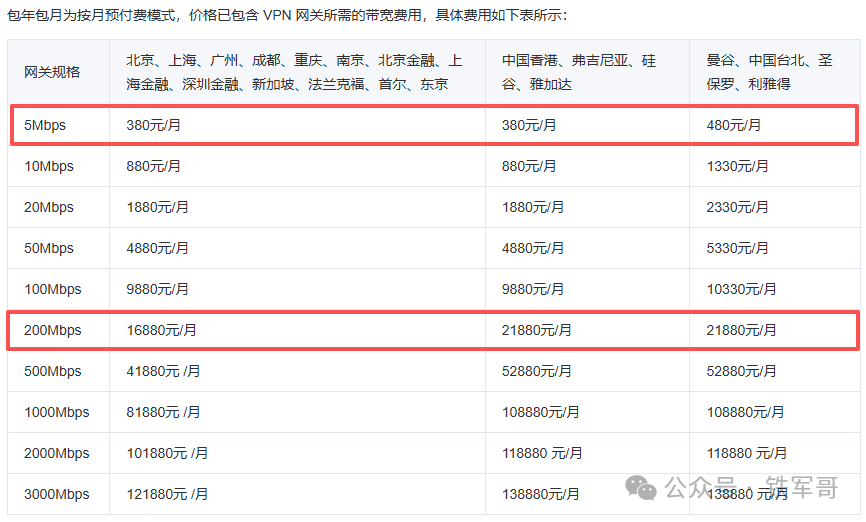The image size is (866, 522).
Task: Click 880元/月 in the 中国香港 column
Action: 529,166
